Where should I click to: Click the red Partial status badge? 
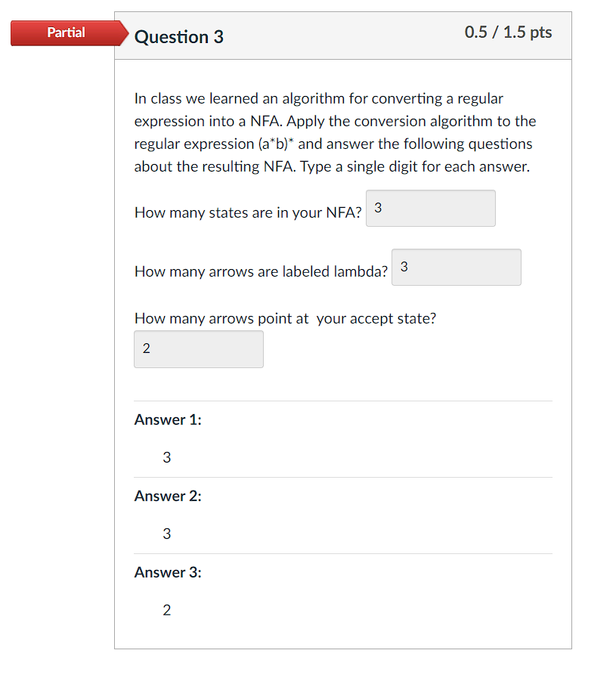point(66,33)
